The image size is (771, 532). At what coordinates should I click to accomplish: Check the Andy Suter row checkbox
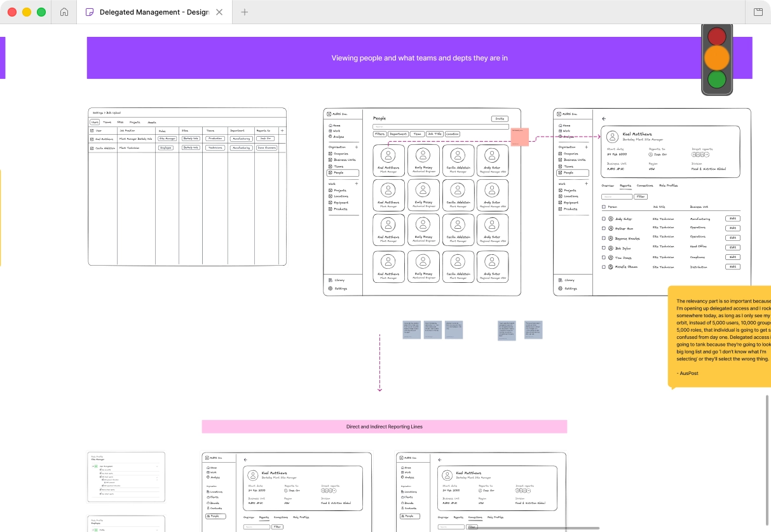[x=604, y=219]
